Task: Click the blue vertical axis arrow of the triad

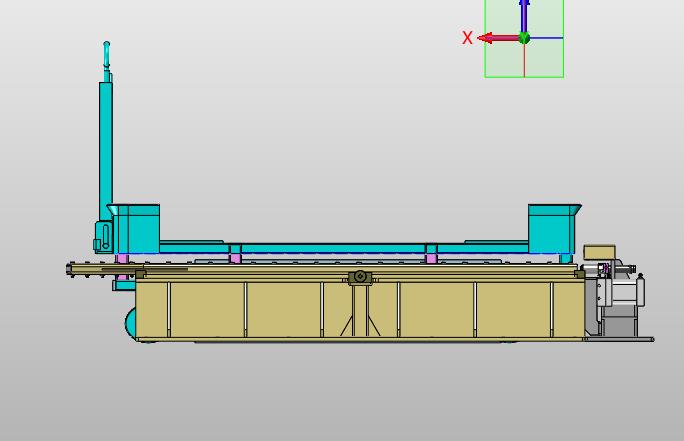Action: click(524, 15)
